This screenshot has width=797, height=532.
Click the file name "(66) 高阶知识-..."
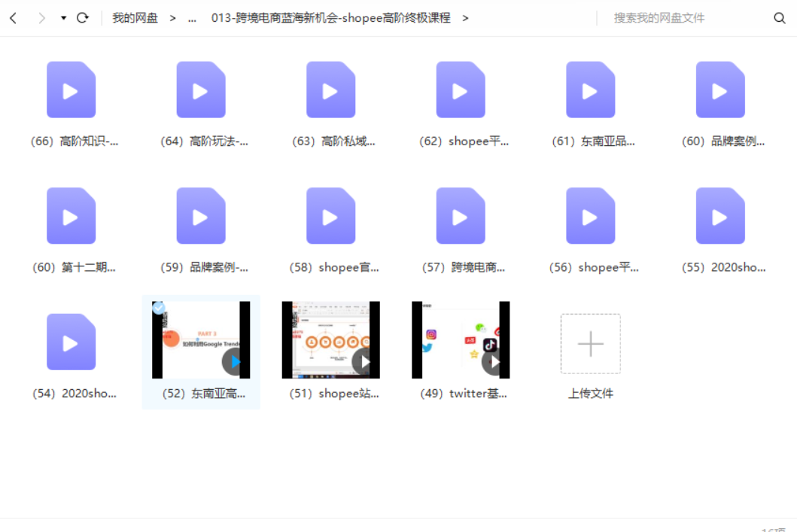pyautogui.click(x=75, y=141)
